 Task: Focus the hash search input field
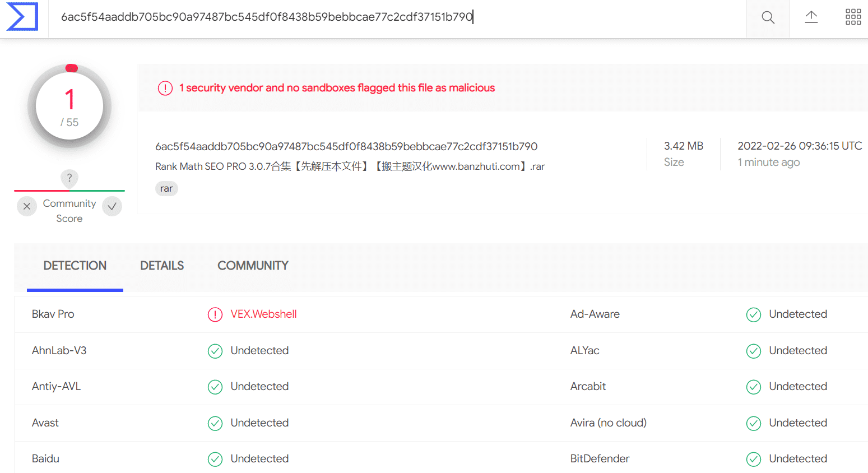(398, 17)
